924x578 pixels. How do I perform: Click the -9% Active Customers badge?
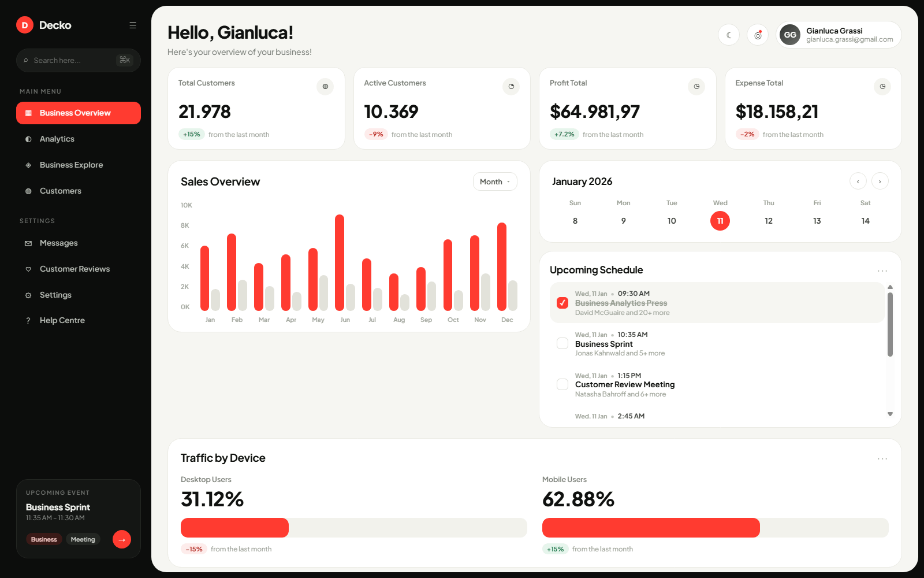pos(376,134)
